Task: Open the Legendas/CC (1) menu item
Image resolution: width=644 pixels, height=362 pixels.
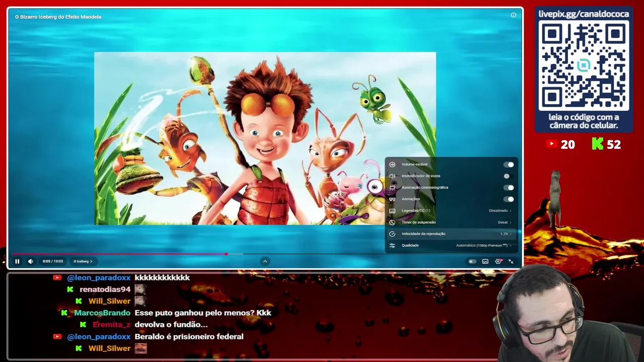Action: (451, 211)
